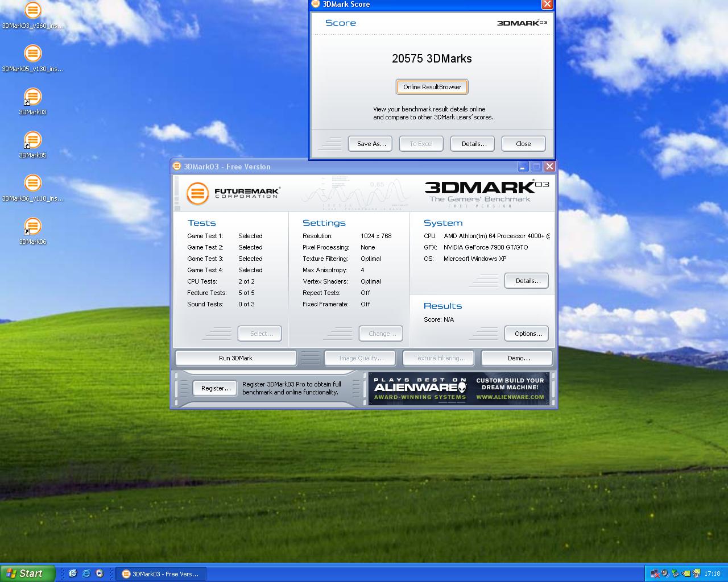
Task: Click the 'Microsoft Windows XP' OS text
Action: 475,259
